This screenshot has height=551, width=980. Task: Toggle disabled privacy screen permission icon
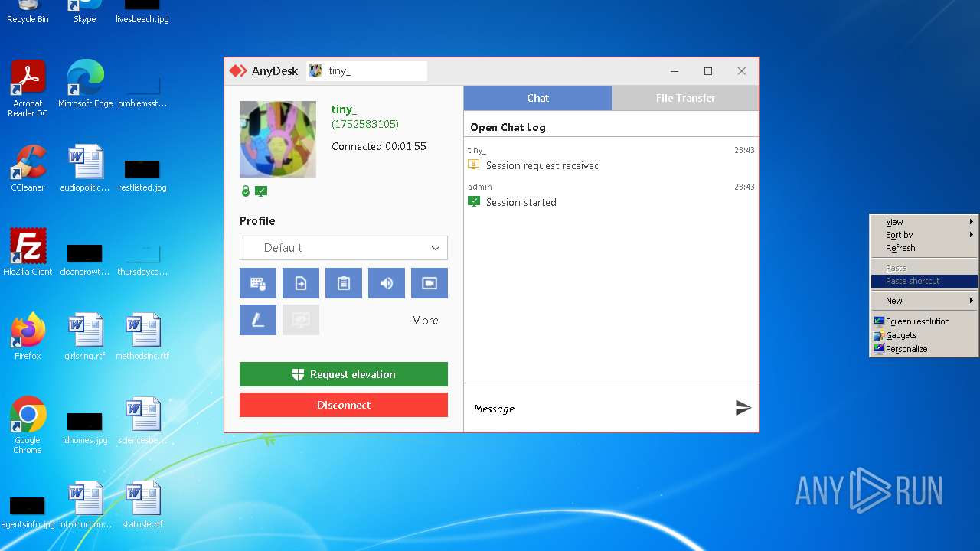click(x=301, y=320)
